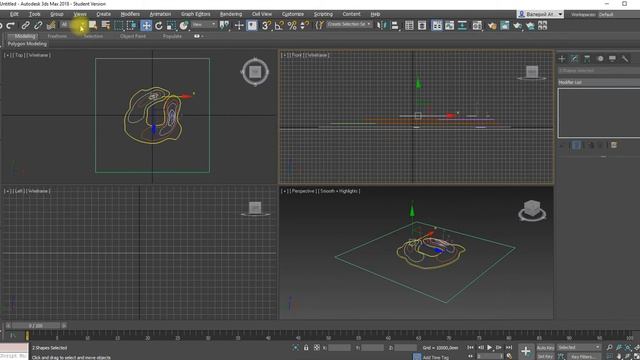Image resolution: width=640 pixels, height=360 pixels.
Task: Click the Redo arrow icon
Action: pyautogui.click(x=11, y=26)
